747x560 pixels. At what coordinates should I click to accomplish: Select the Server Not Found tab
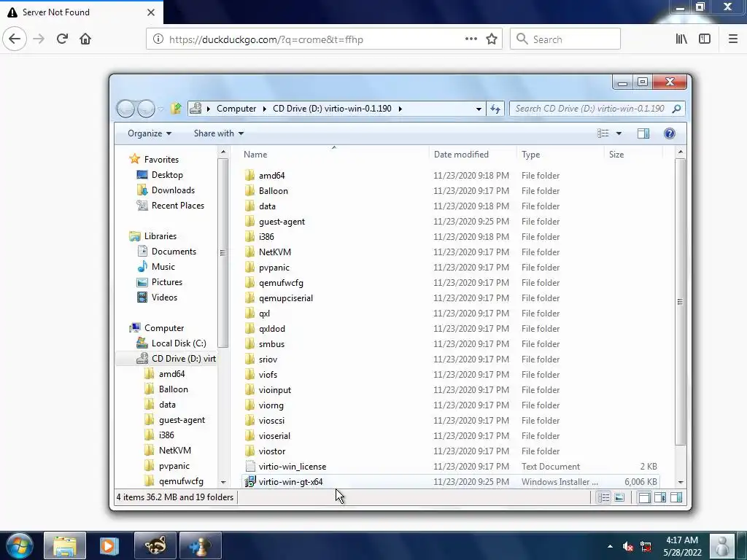[x=82, y=12]
